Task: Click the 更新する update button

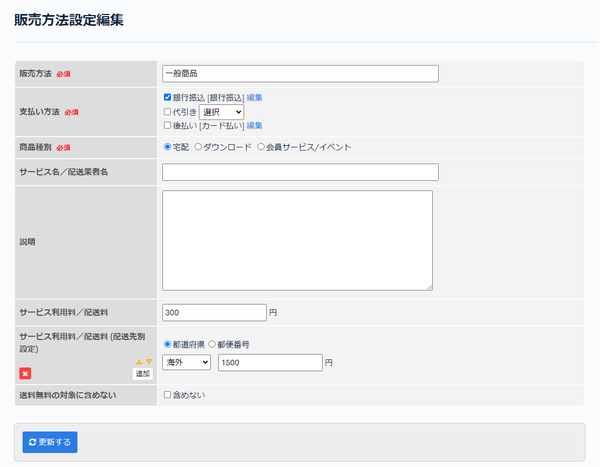Action: click(50, 442)
